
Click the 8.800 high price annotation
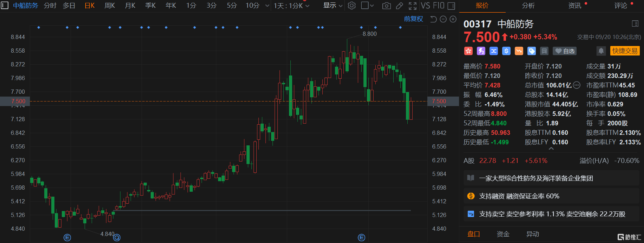coord(369,34)
